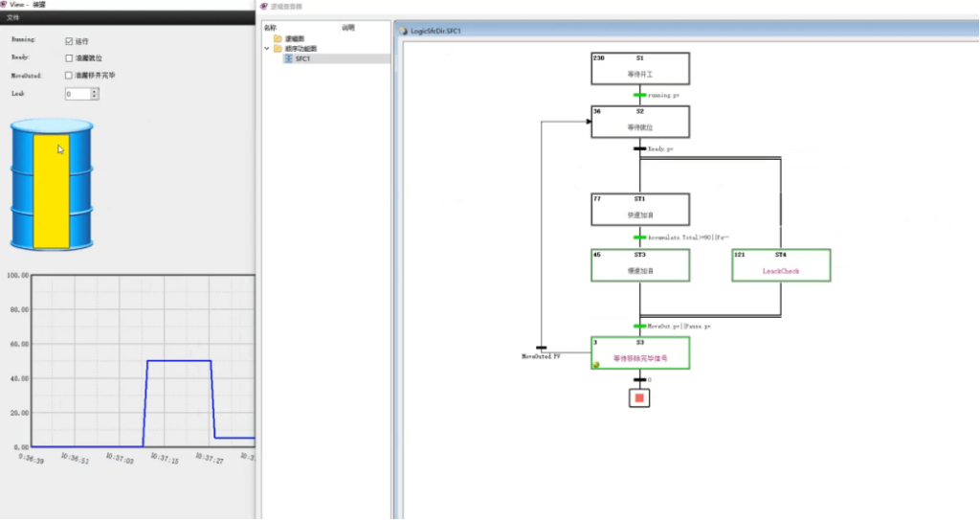Click the green running.pv transition marker
The width and height of the screenshot is (980, 520).
point(639,95)
